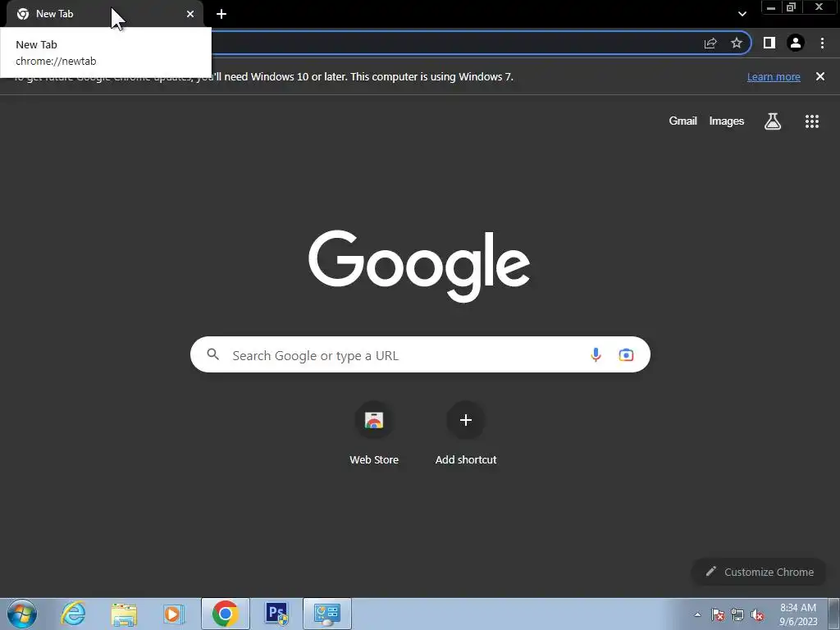Dismiss the Windows 7 update infobar
The image size is (840, 630).
point(820,76)
